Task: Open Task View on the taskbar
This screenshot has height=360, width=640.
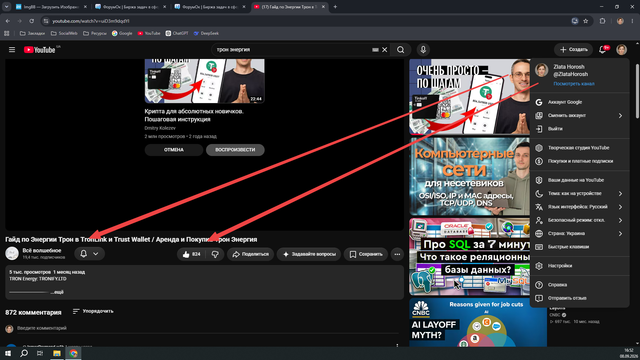Action: tap(40, 353)
